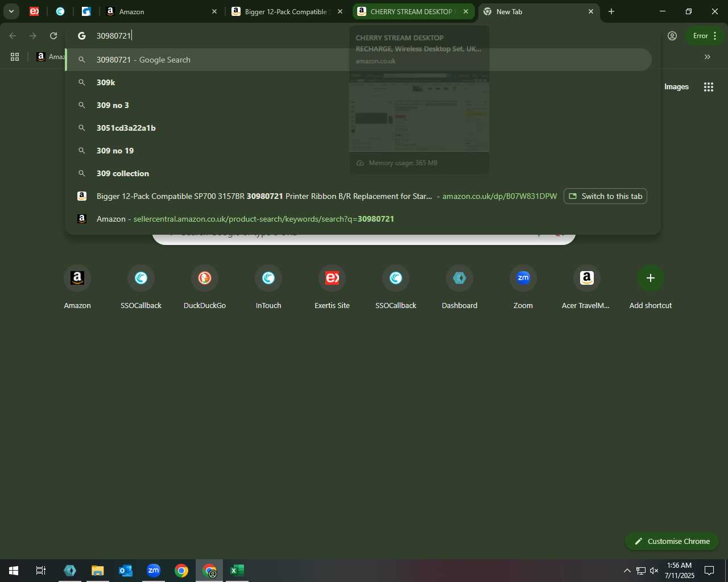Screen dimensions: 728x582
Task: Open the InTouch shortcut
Action: [x=268, y=287]
